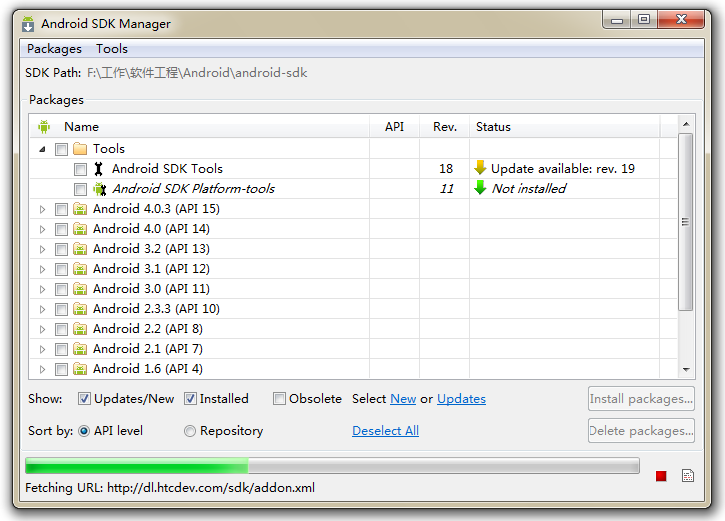Click the API column header
The image size is (725, 521).
coord(394,127)
